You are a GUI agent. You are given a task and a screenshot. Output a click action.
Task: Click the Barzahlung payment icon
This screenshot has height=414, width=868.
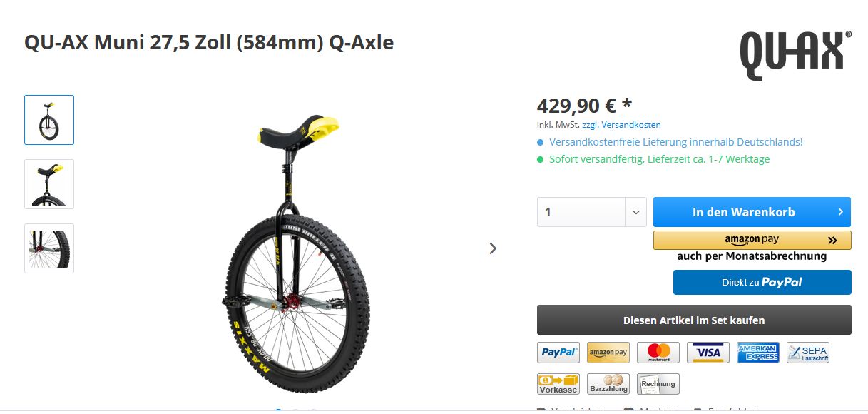tap(608, 384)
